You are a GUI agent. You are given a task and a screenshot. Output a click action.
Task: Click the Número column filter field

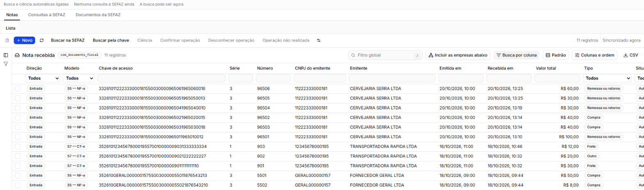pyautogui.click(x=273, y=78)
